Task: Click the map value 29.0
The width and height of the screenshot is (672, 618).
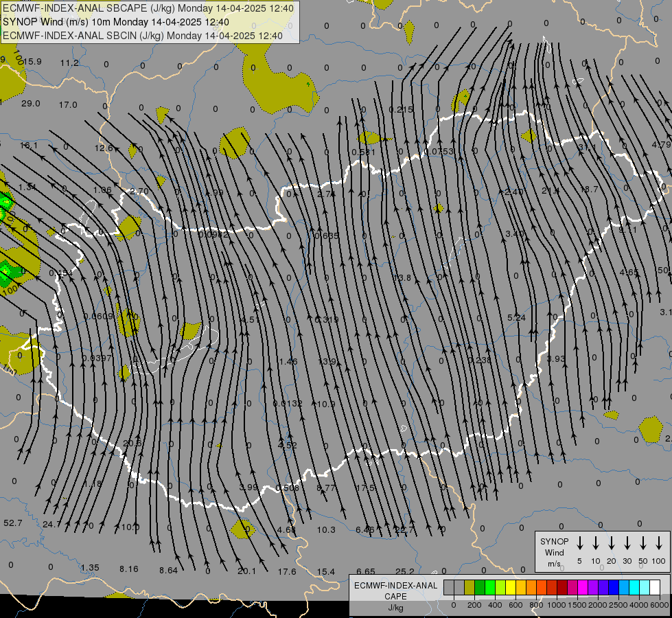Action: (30, 104)
